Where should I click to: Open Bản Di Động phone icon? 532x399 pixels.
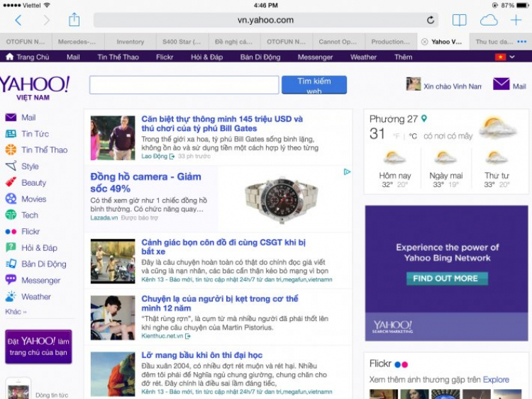[x=11, y=264]
